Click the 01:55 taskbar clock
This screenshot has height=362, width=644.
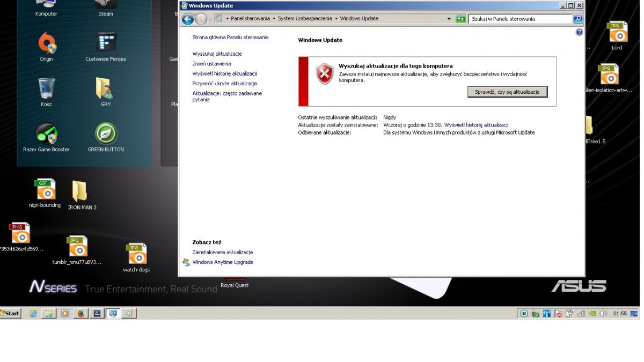pyautogui.click(x=620, y=314)
